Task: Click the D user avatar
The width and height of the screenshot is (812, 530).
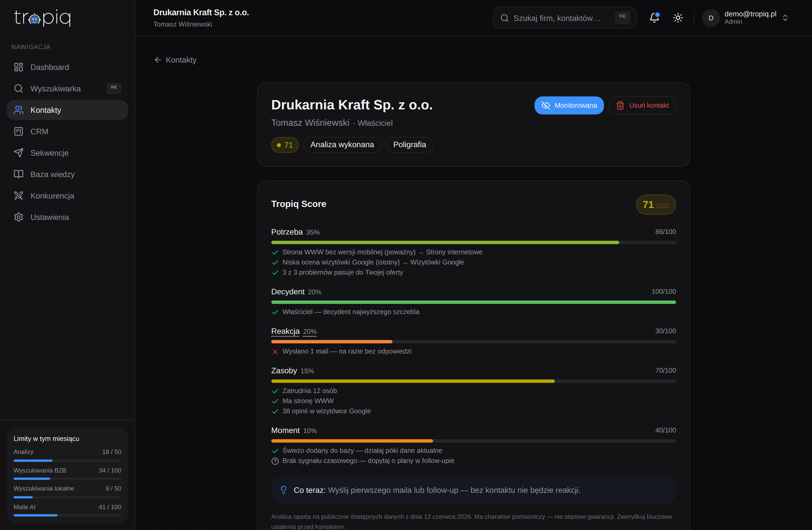Action: tap(711, 18)
